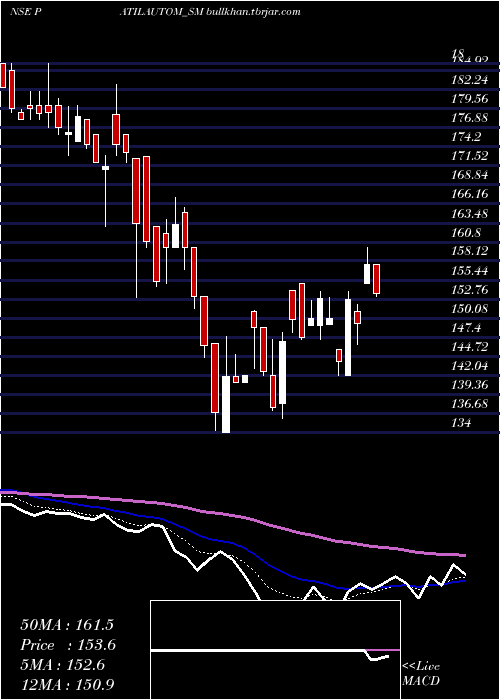500x700 pixels.
Task: Click the 144.72 price axis label
Action: click(x=471, y=347)
